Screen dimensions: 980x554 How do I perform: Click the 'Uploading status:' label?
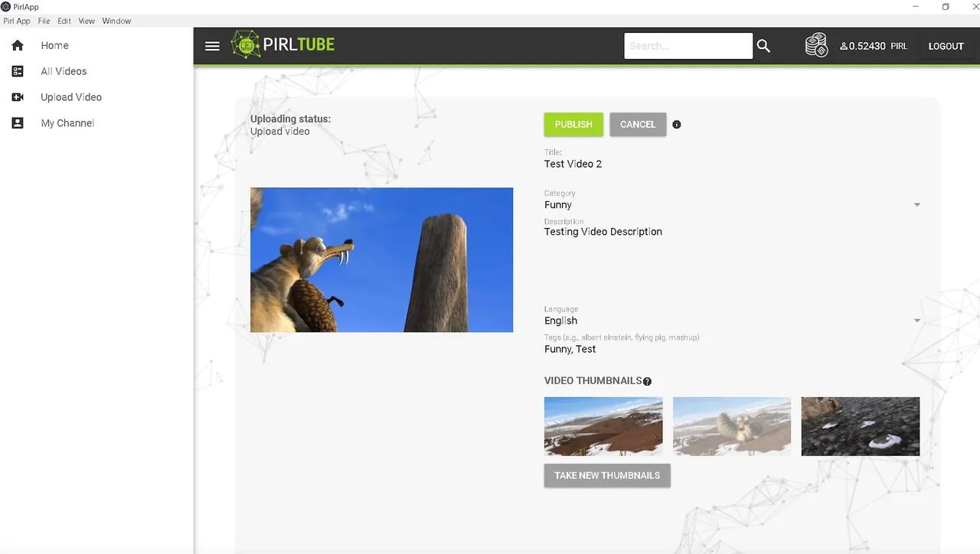tap(290, 119)
